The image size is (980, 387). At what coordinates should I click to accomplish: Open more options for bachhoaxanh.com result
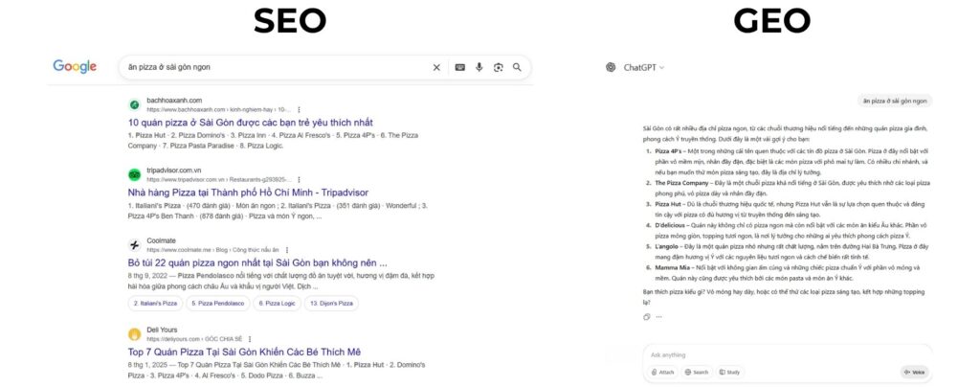[x=299, y=110]
